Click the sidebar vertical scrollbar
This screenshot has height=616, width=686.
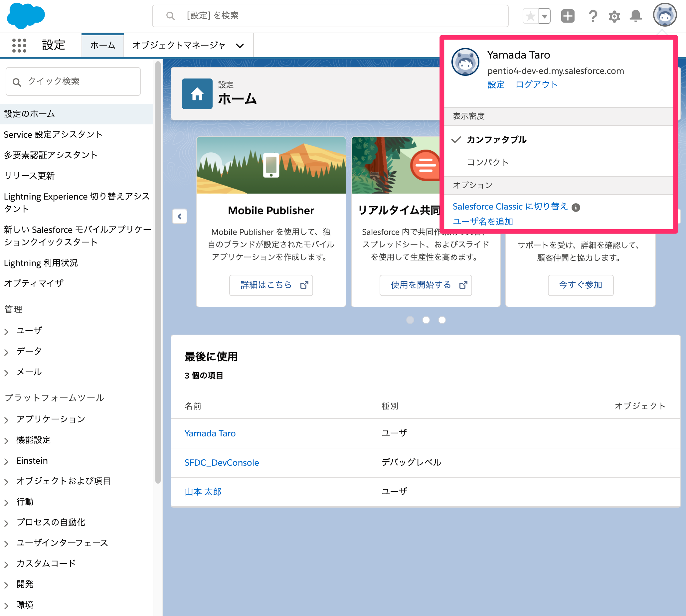tap(157, 272)
